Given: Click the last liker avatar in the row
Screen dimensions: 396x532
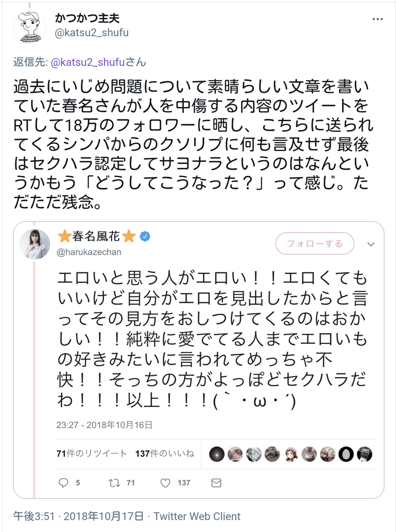Looking at the screenshot, I should pos(364,453).
